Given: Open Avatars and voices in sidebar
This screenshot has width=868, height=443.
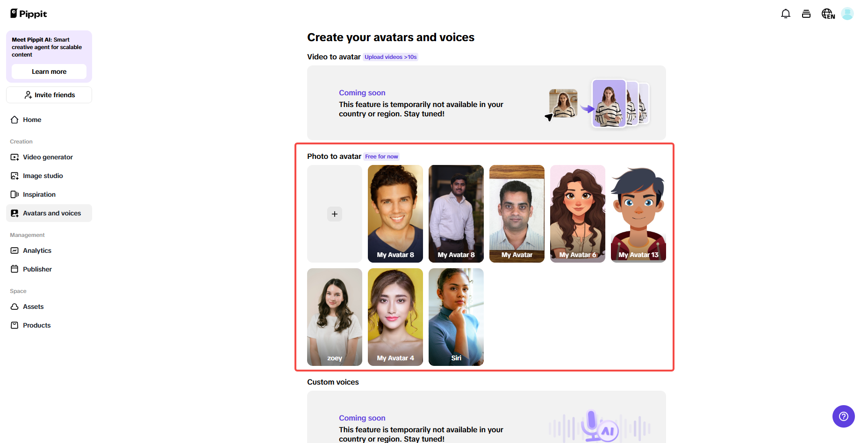Looking at the screenshot, I should point(49,213).
